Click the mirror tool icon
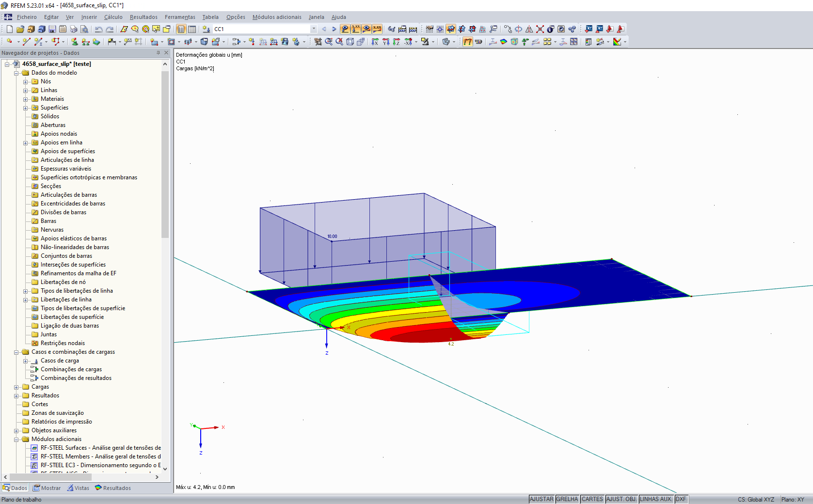Screen dimensions: 813x504 [529, 29]
